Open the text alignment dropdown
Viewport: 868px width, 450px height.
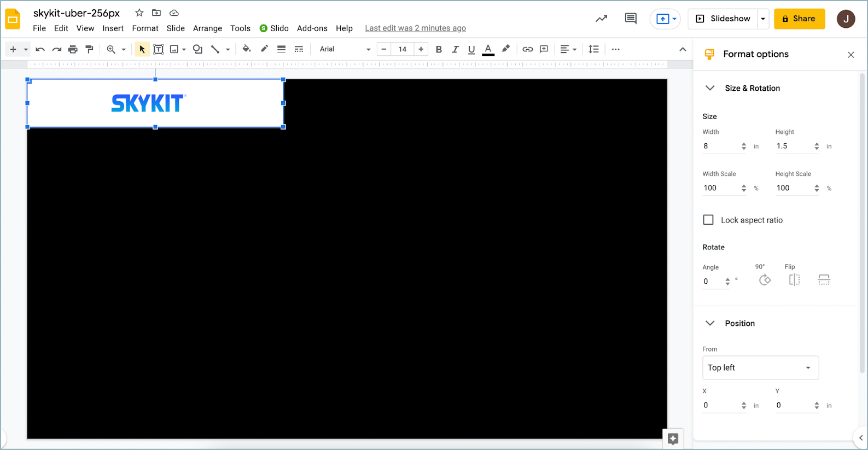click(x=569, y=49)
